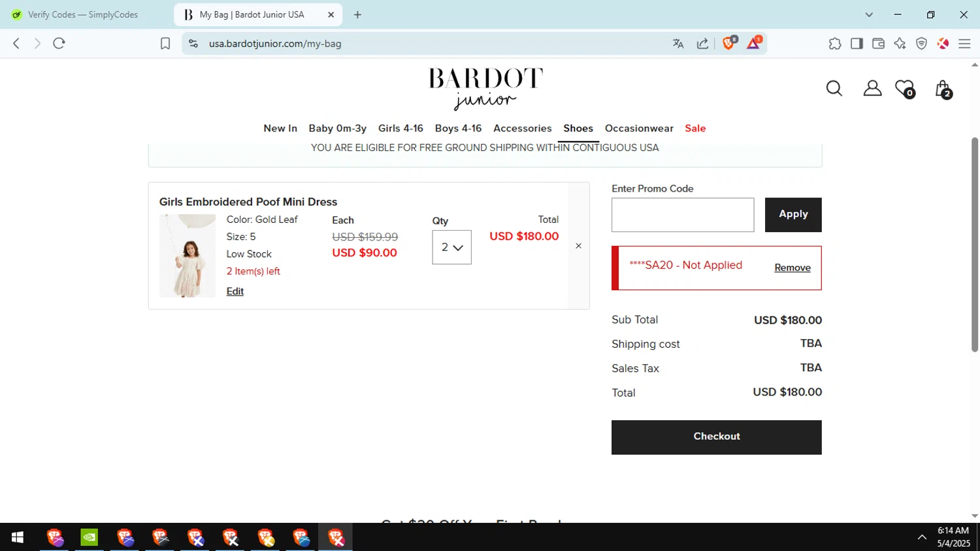Click the Checkout button
980x551 pixels.
pos(717,437)
